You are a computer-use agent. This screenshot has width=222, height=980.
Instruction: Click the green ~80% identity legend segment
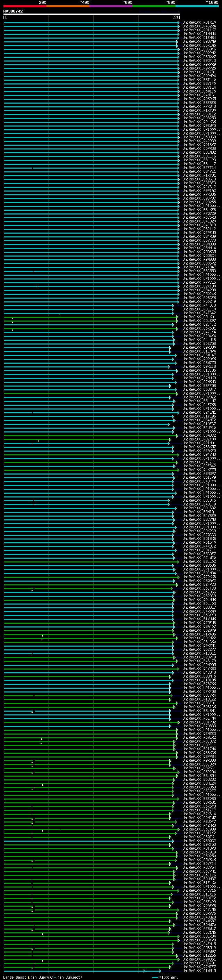(154, 6)
